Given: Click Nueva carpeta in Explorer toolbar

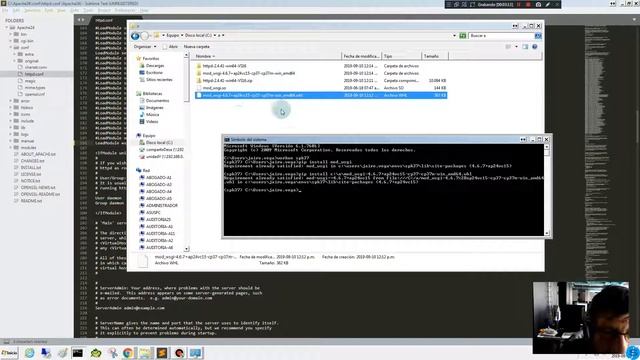Looking at the screenshot, I should coord(197,47).
